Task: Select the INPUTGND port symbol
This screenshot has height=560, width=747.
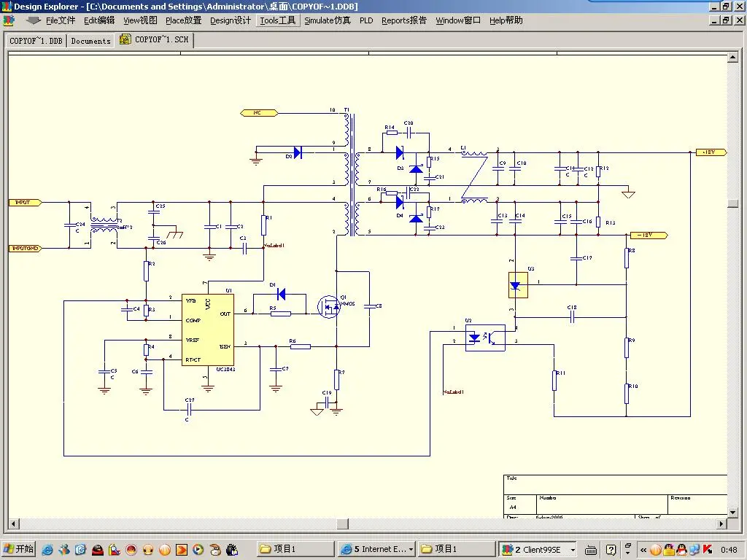Action: pyautogui.click(x=25, y=248)
